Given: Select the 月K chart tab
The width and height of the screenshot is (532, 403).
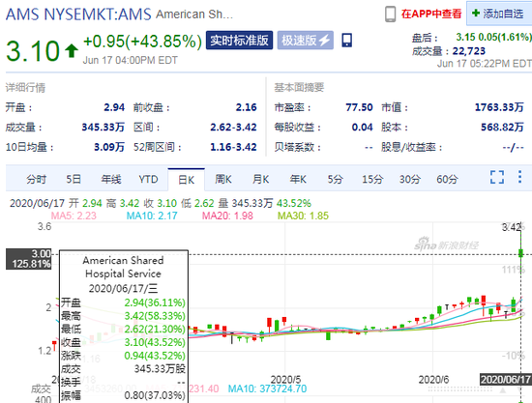Looking at the screenshot, I should pyautogui.click(x=260, y=179).
